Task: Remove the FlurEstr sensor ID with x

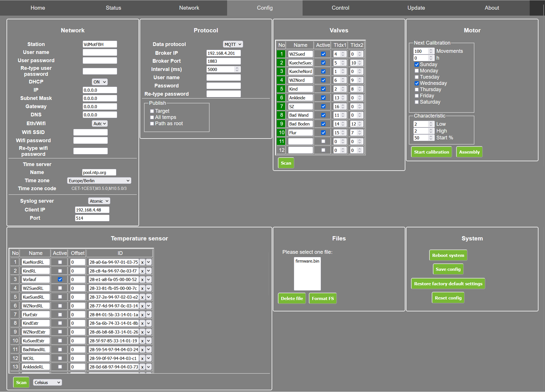Action: coord(142,315)
